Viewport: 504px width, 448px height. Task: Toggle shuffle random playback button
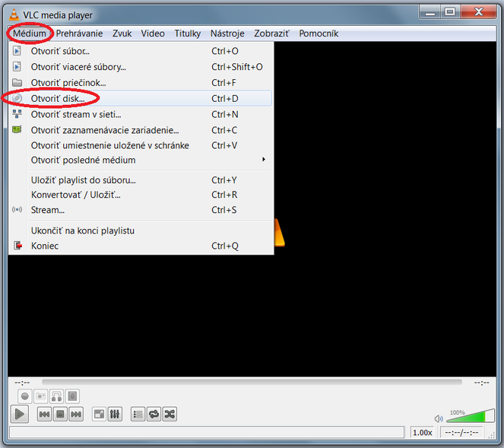(170, 415)
